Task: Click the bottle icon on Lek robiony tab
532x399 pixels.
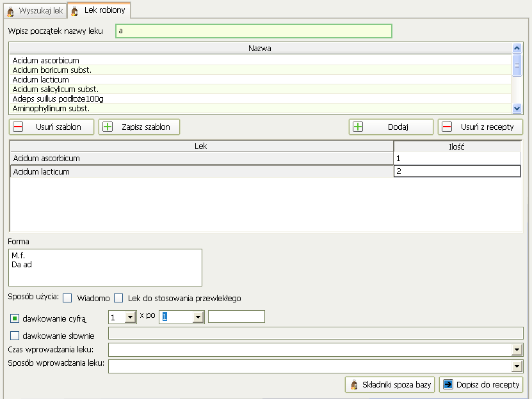Action: [x=75, y=11]
